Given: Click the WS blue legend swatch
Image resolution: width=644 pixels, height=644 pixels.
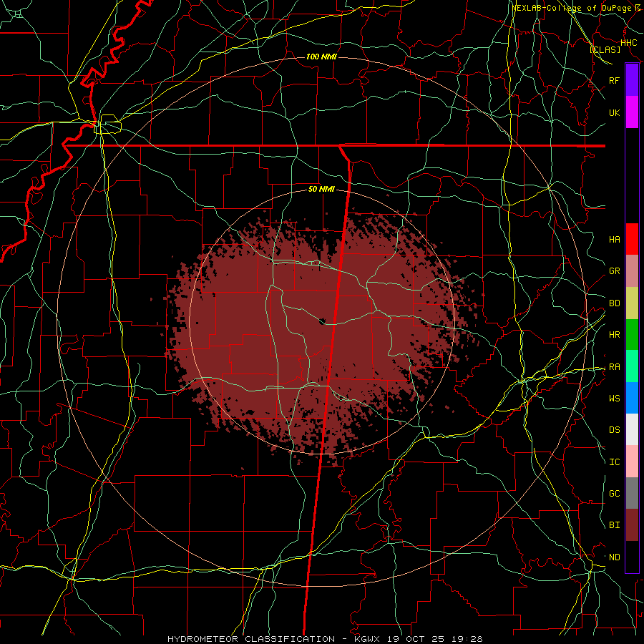Looking at the screenshot, I should [632, 398].
